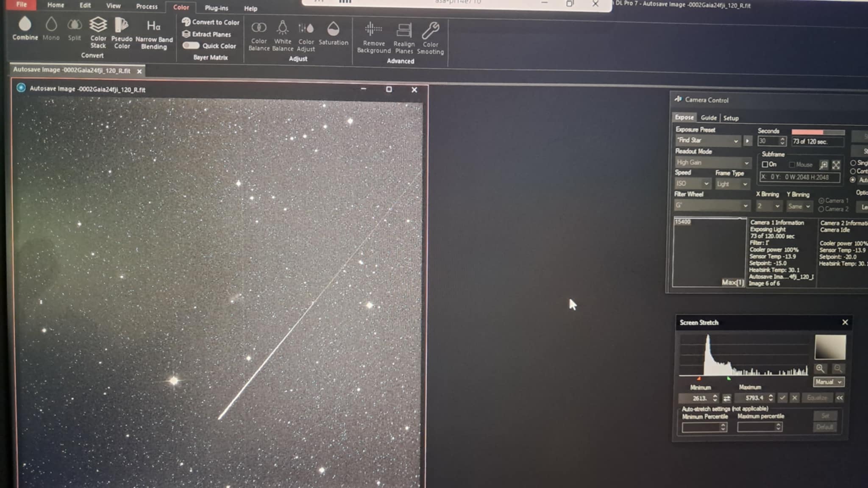Open the Saturation adjustment

coord(333,33)
